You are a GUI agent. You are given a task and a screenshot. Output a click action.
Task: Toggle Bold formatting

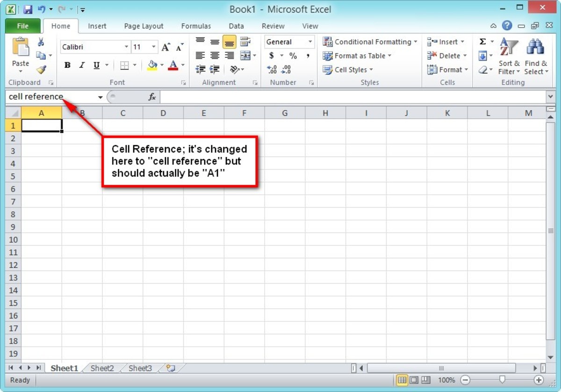click(x=67, y=65)
